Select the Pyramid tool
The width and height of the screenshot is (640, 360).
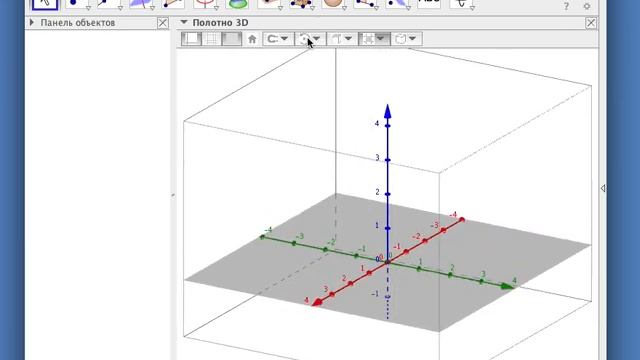click(x=302, y=4)
